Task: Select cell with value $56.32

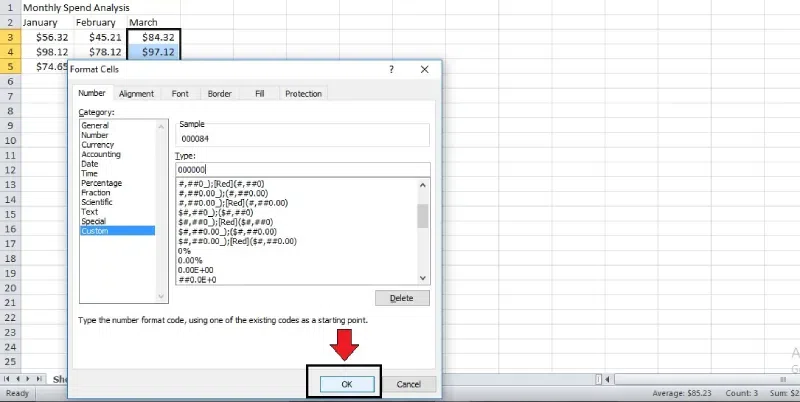Action: pos(47,37)
